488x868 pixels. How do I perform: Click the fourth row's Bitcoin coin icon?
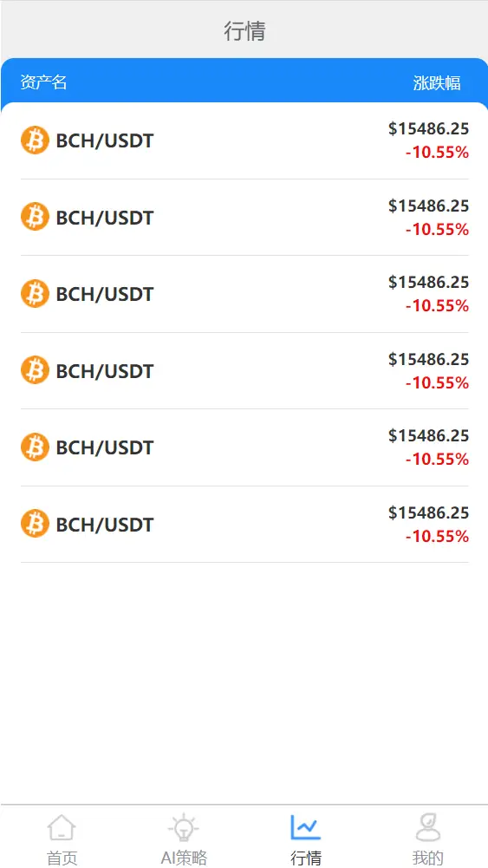pos(35,370)
